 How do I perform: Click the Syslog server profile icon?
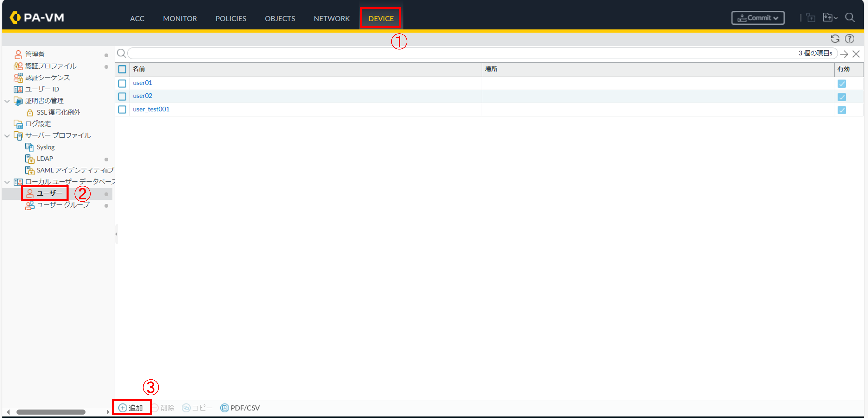30,147
